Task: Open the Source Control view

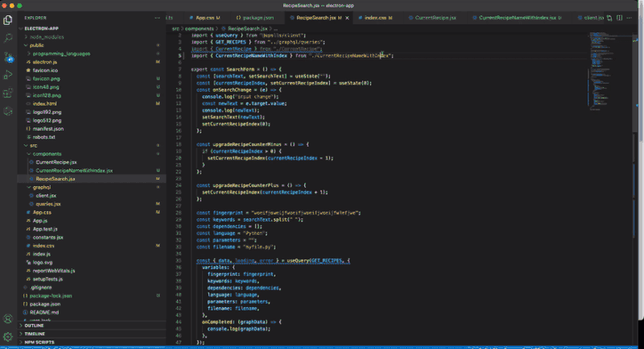Action: tap(8, 57)
